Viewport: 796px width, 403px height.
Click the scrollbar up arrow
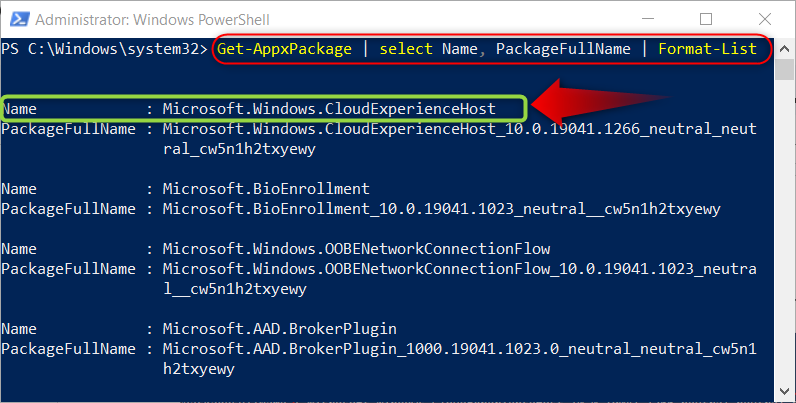(x=784, y=49)
